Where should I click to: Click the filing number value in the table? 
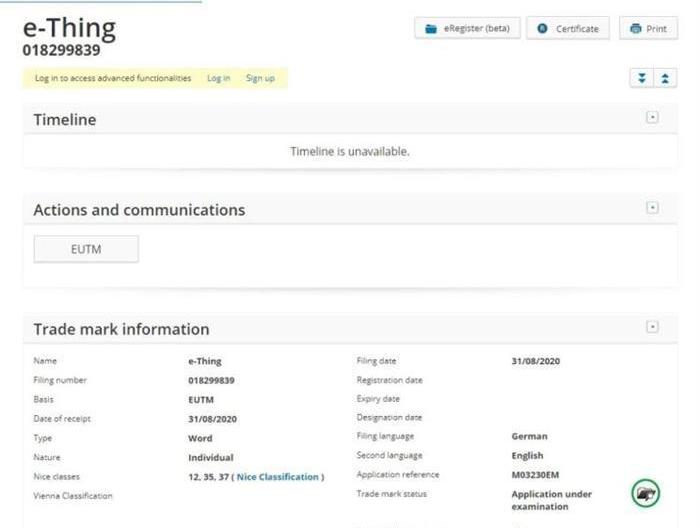pos(210,381)
